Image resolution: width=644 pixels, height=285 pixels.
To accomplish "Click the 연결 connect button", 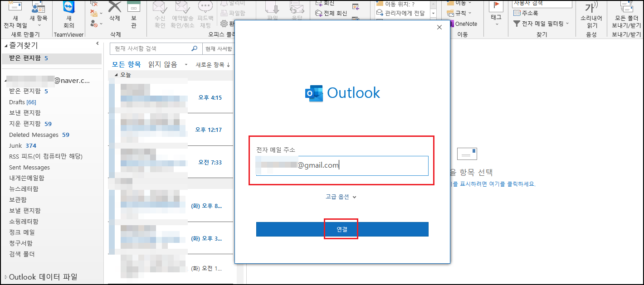I will (342, 229).
